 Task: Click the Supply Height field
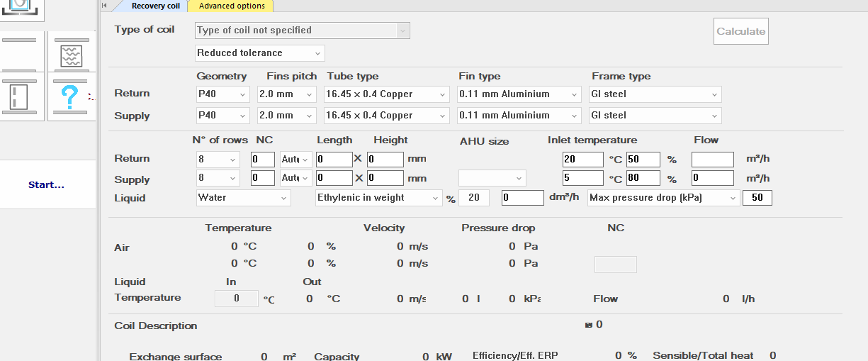click(x=385, y=178)
